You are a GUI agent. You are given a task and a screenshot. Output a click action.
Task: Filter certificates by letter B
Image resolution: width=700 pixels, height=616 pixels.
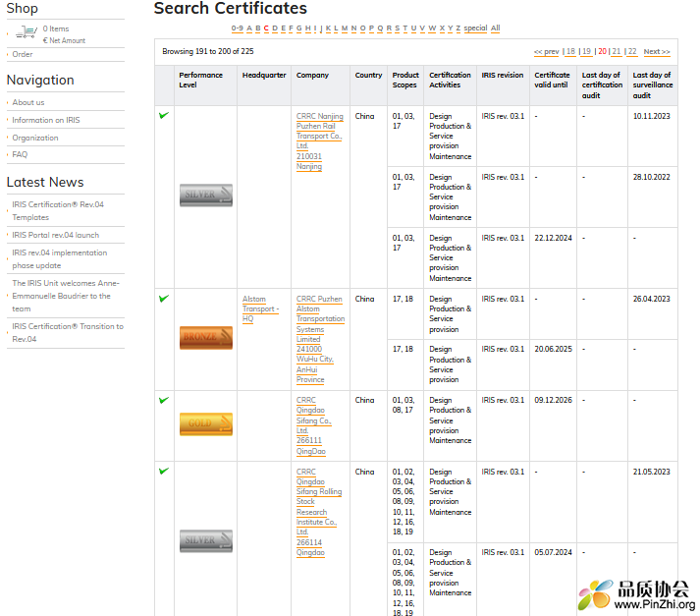pyautogui.click(x=258, y=28)
